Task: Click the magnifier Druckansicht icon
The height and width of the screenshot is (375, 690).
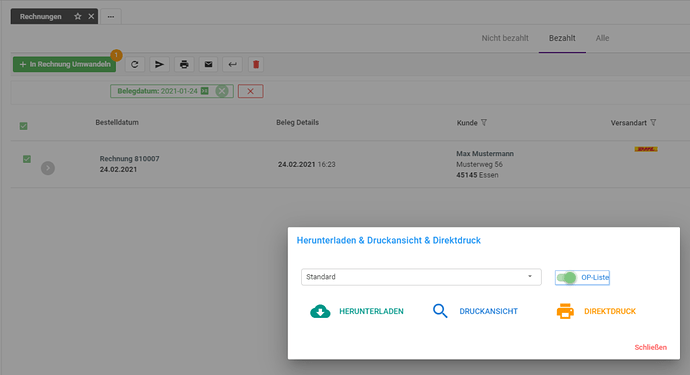Action: (440, 311)
